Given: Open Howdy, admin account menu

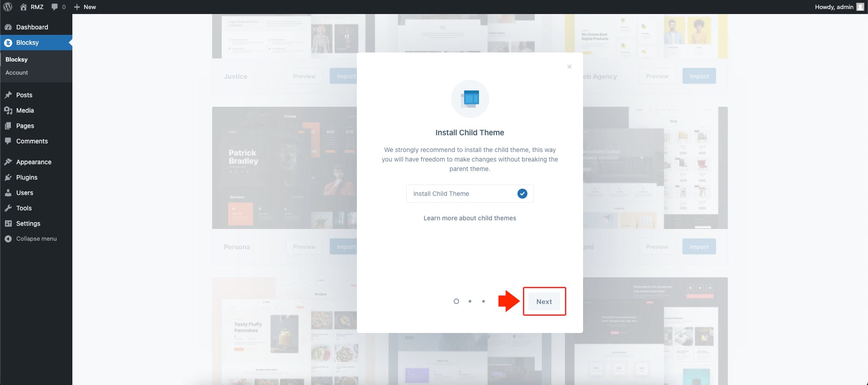Looking at the screenshot, I should coord(839,7).
